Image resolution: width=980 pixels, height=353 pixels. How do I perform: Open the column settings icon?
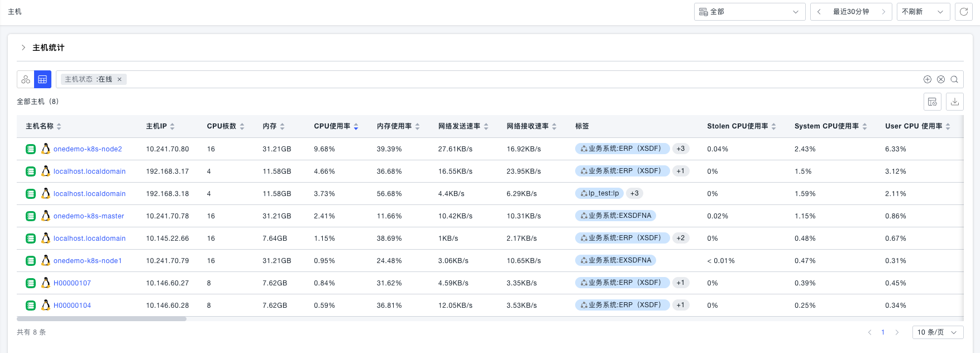(x=932, y=102)
